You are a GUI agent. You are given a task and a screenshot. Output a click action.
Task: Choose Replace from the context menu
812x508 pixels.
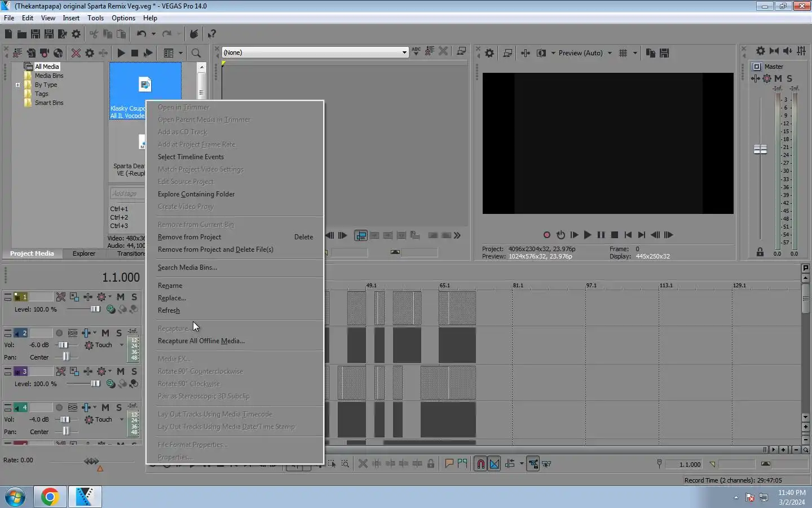pos(171,298)
